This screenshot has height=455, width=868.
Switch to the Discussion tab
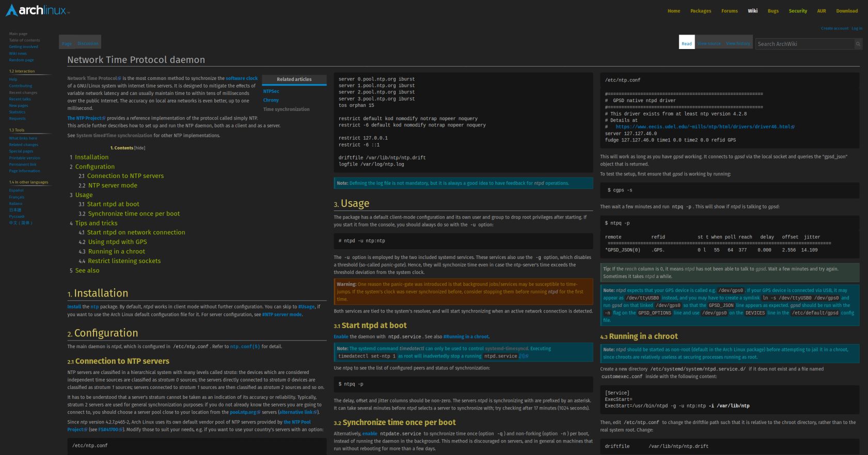tap(88, 43)
